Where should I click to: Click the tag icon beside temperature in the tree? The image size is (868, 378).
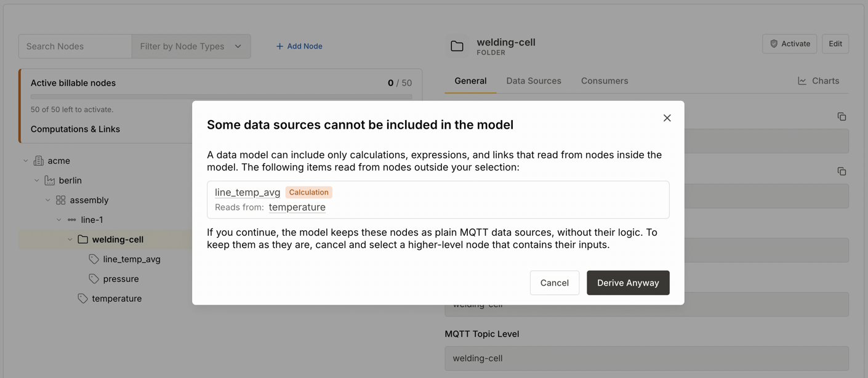[83, 299]
